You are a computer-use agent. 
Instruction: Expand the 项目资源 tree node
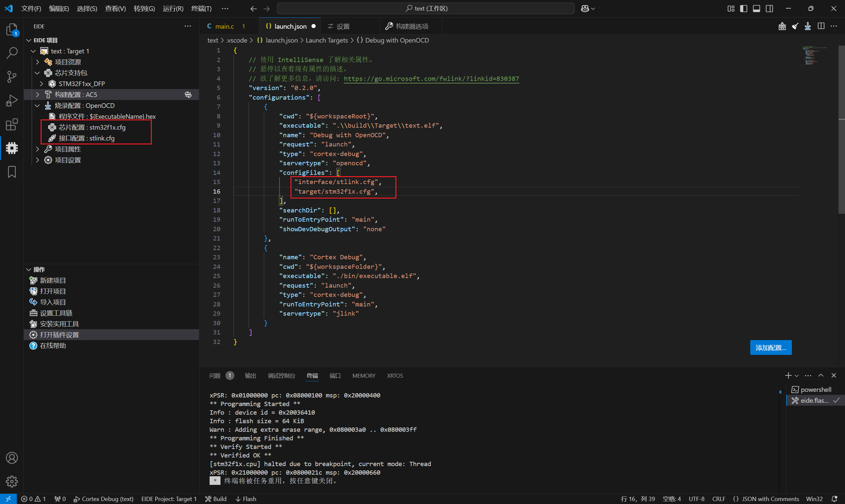click(38, 62)
